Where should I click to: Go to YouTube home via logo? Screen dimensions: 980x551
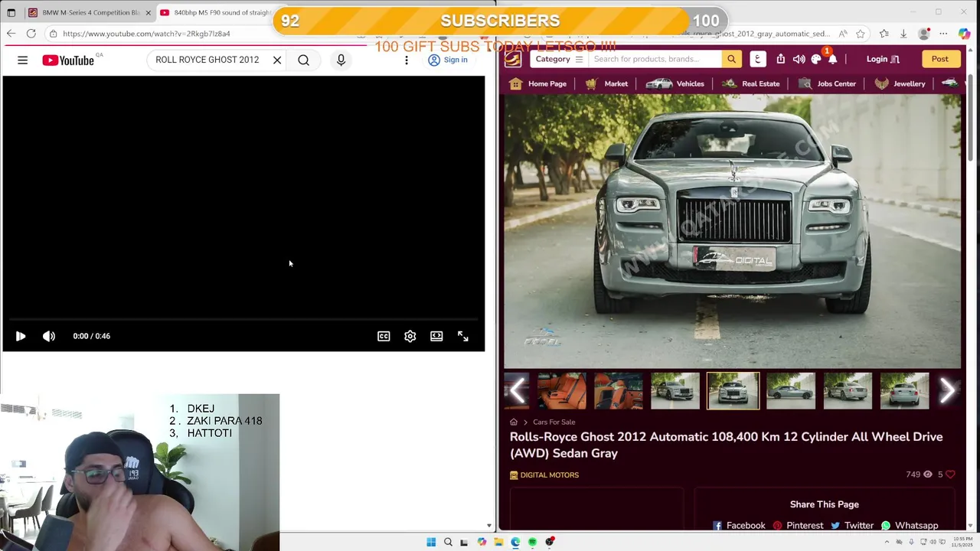click(x=68, y=60)
